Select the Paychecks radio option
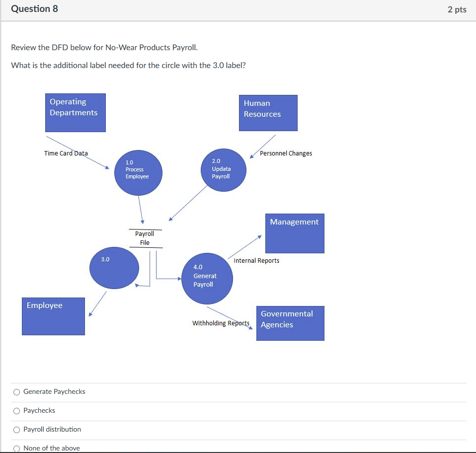This screenshot has height=453, width=476. [x=17, y=411]
